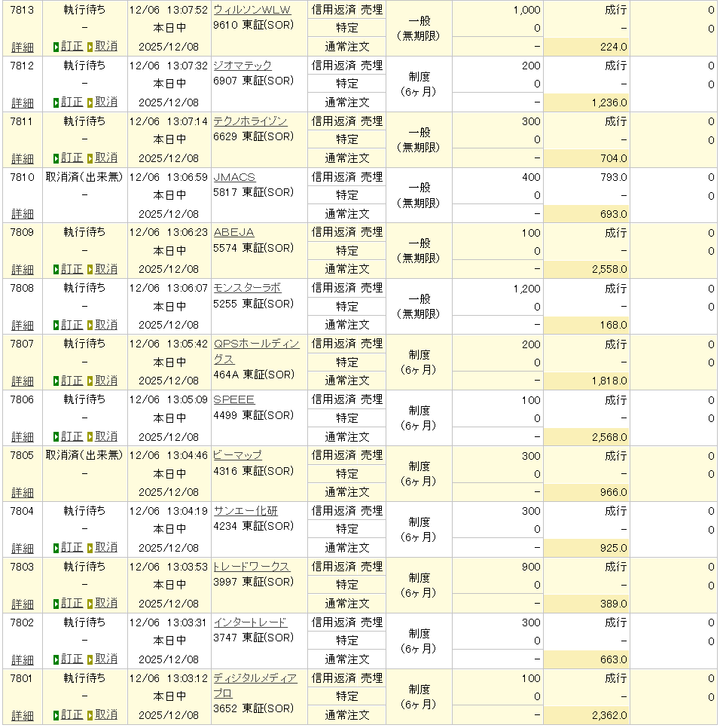Click 訂正 for サンエー化研 order 7804

pos(72,547)
